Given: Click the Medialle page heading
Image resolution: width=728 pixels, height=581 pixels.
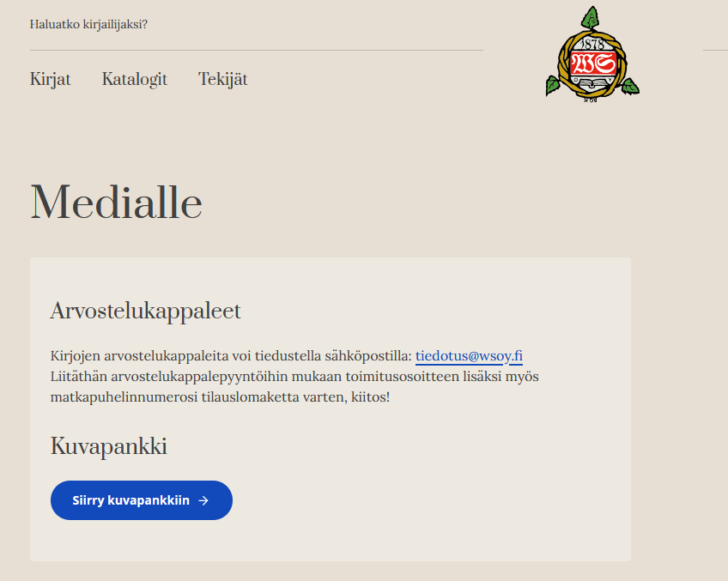Looking at the screenshot, I should click(x=116, y=203).
